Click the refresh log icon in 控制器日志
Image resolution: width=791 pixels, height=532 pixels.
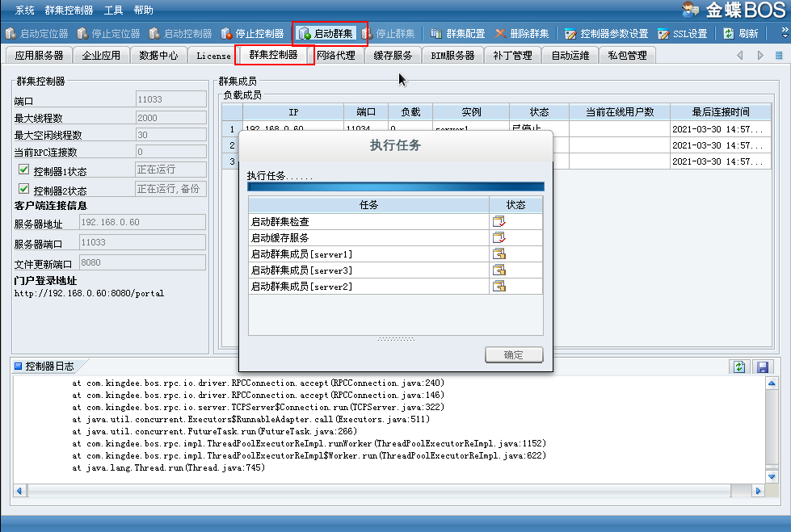tap(739, 367)
